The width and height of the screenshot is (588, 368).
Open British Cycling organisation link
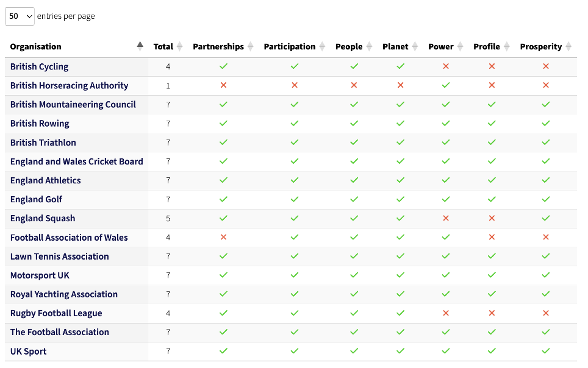click(40, 66)
